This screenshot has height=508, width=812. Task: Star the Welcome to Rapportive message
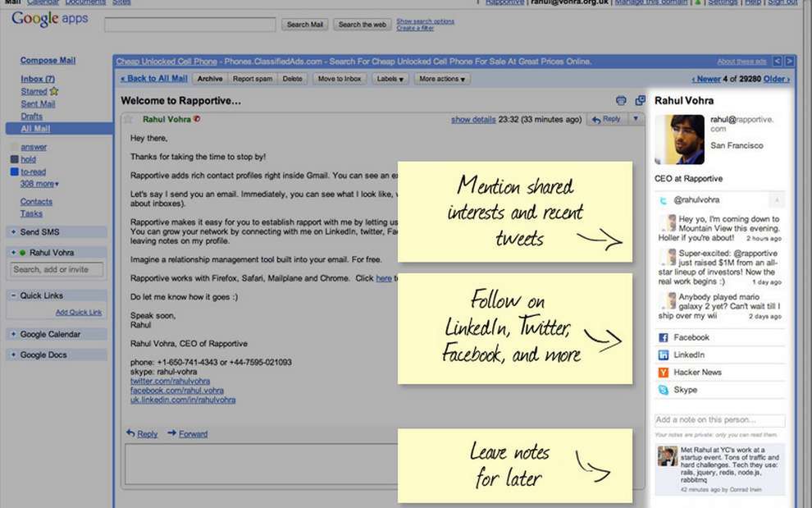pos(128,119)
